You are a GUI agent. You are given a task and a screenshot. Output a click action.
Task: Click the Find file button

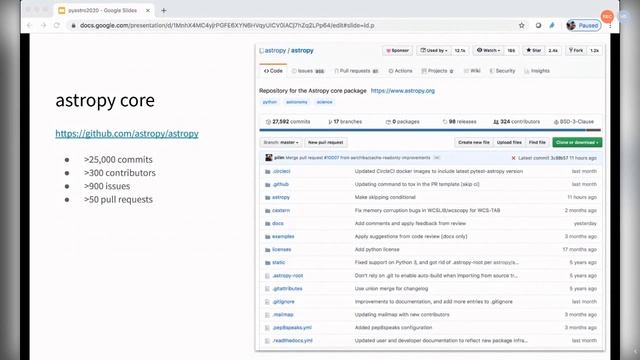(537, 142)
